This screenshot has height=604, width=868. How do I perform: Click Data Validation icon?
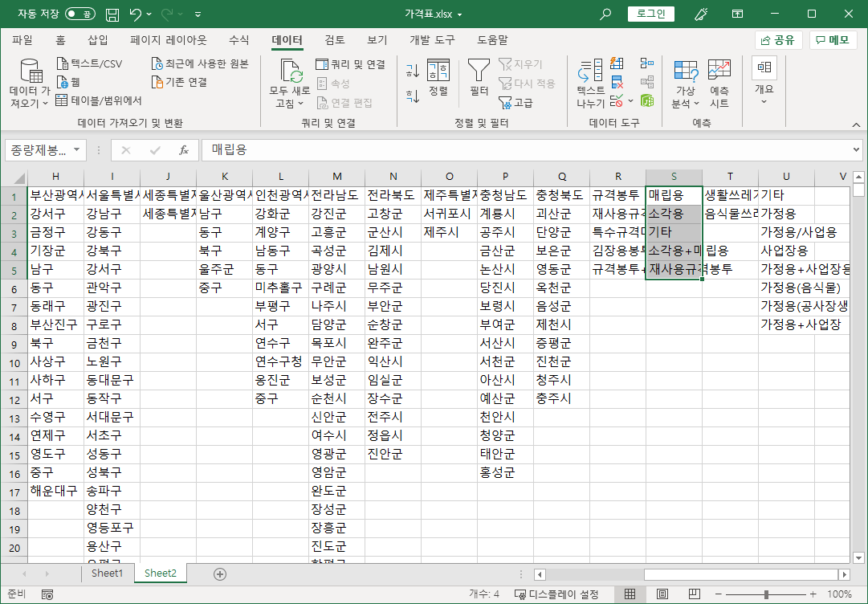616,100
